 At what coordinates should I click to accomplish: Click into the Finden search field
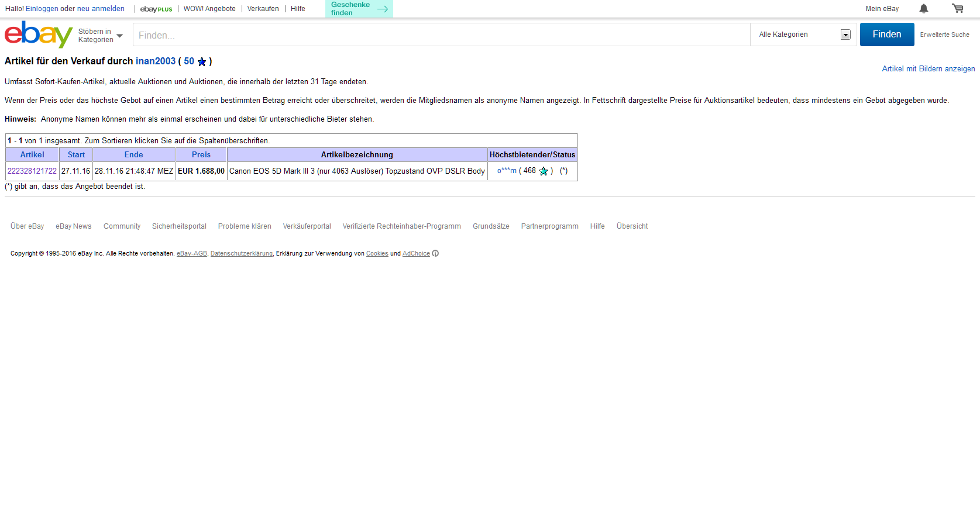point(441,35)
